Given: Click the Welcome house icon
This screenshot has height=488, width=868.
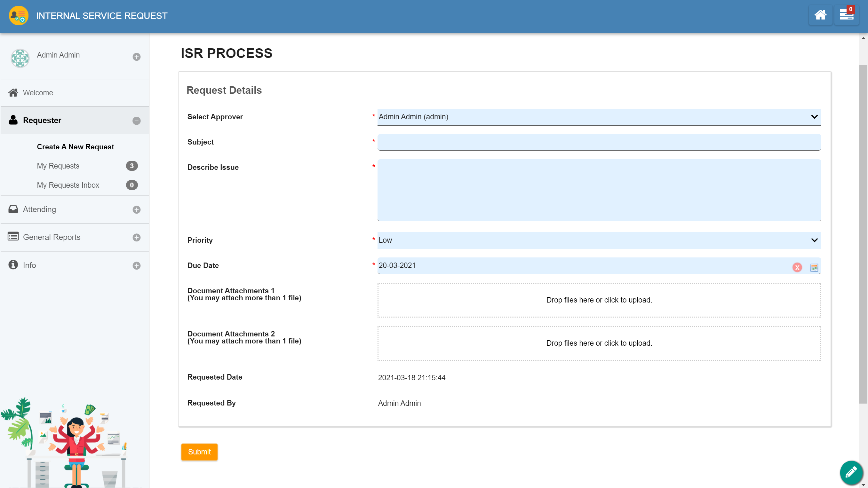Looking at the screenshot, I should pyautogui.click(x=13, y=93).
